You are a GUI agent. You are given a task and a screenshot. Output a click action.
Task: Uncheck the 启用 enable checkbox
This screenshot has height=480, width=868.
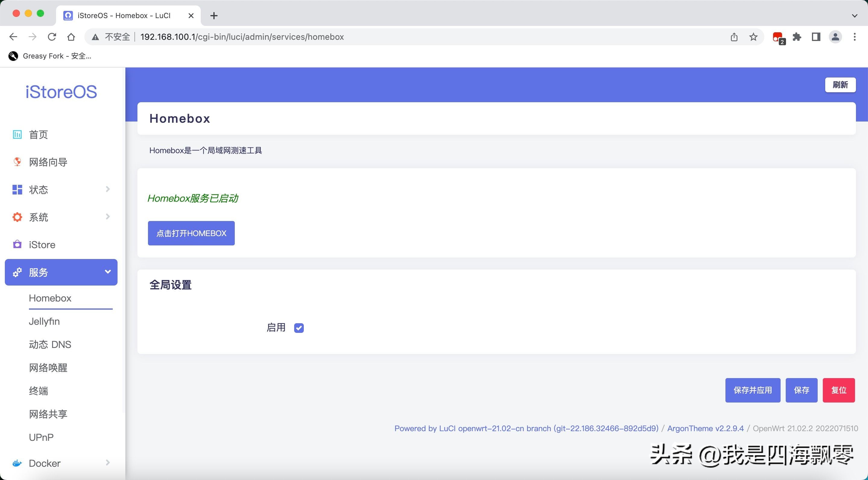tap(299, 328)
